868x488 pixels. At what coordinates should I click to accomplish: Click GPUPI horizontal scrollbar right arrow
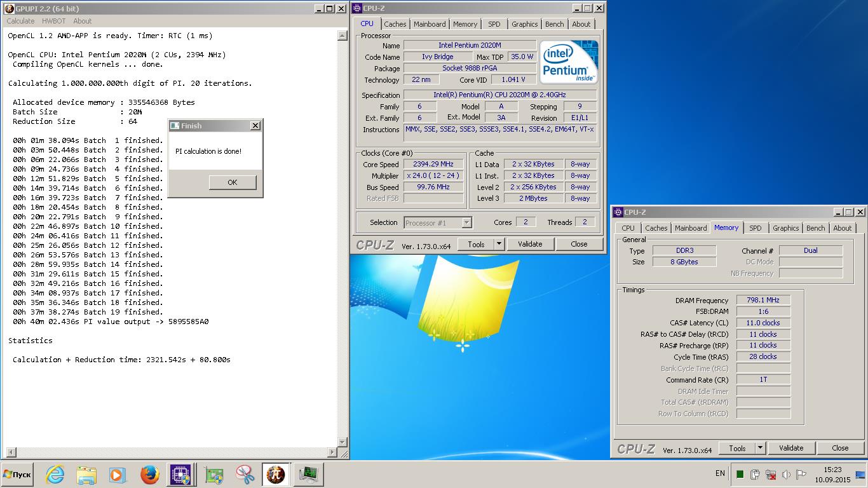(x=332, y=452)
